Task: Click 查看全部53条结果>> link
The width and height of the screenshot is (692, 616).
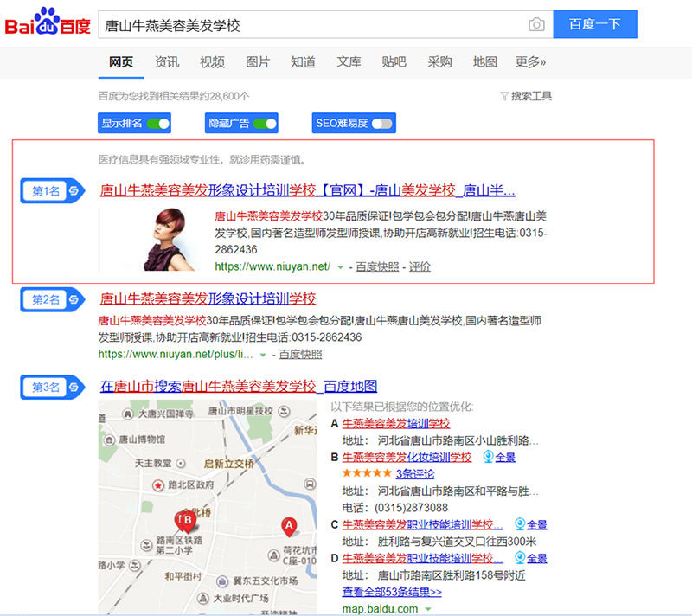Action: (392, 592)
